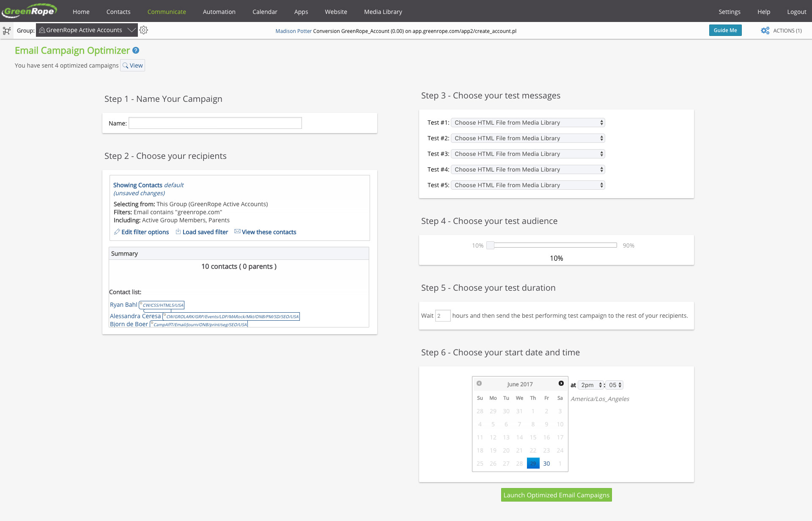This screenshot has width=812, height=521.
Task: Click the Edit filter options pencil icon
Action: click(x=117, y=232)
